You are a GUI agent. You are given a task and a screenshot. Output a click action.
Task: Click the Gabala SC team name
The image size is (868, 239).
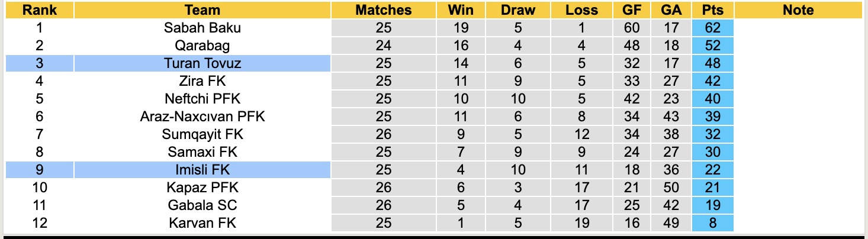click(202, 205)
